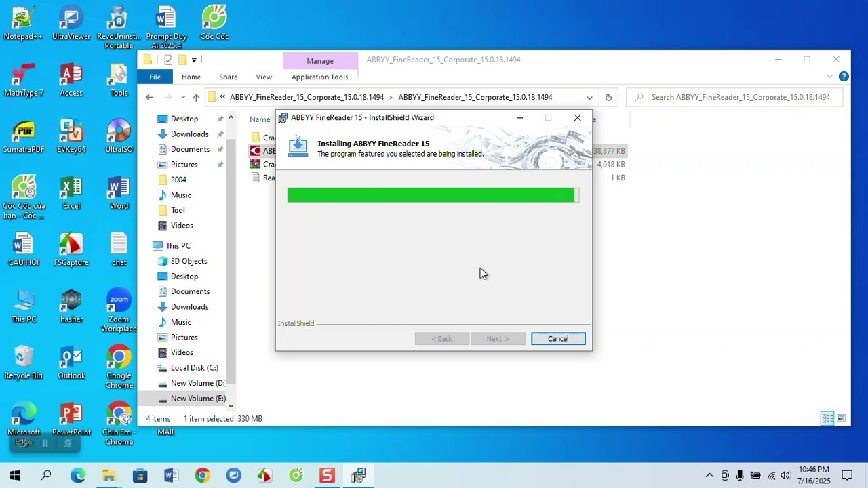Image resolution: width=868 pixels, height=488 pixels.
Task: Select the MathType 7 desktop icon
Action: 24,81
